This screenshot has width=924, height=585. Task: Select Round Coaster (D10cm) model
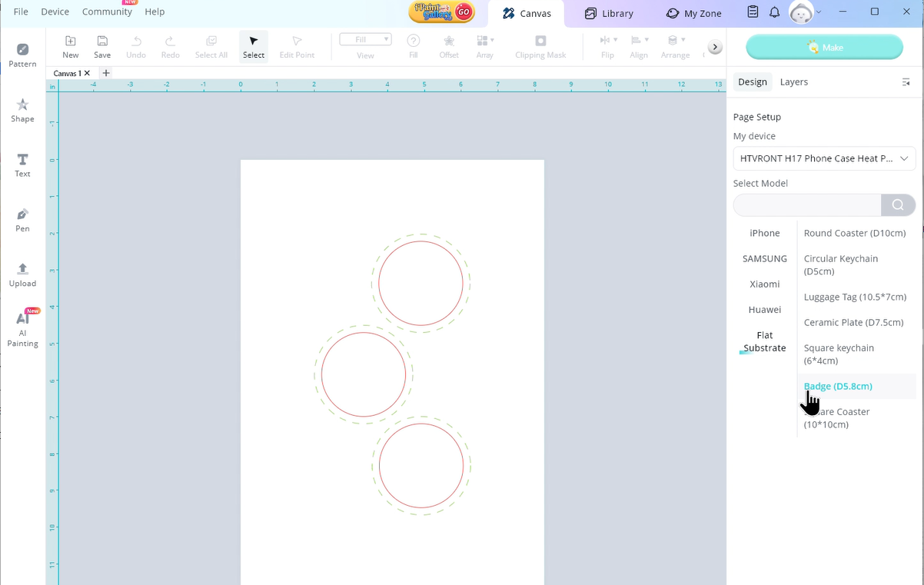[854, 233]
